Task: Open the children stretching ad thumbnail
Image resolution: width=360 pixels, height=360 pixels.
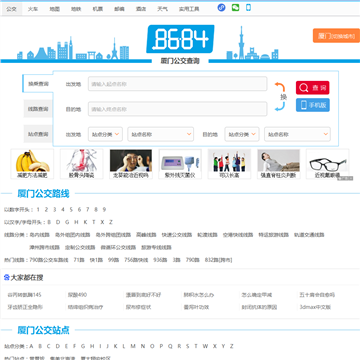Action: [229, 164]
